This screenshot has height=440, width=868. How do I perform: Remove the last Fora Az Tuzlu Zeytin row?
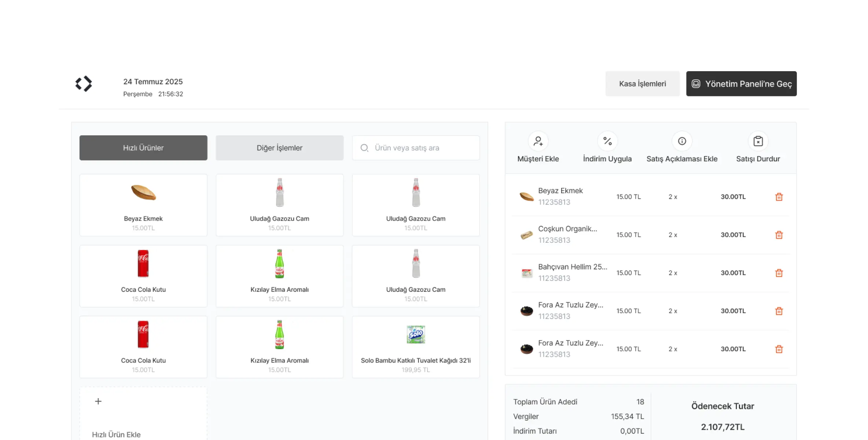779,349
